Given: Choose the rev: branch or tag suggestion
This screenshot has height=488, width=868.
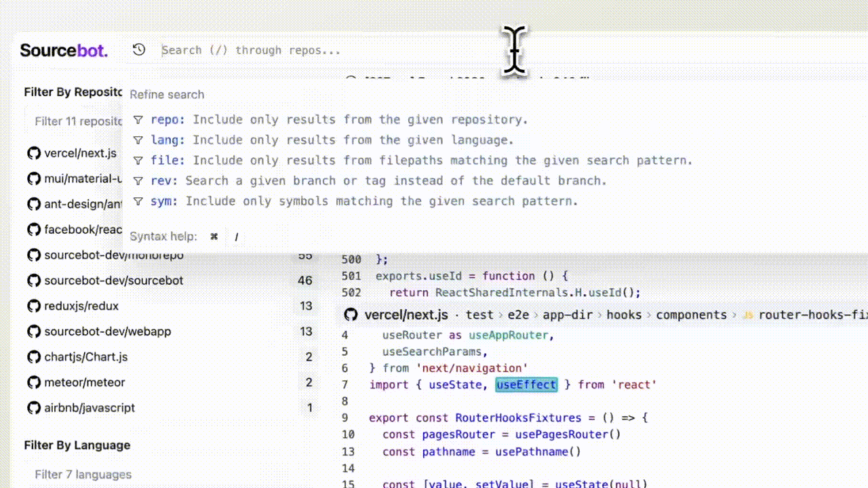Looking at the screenshot, I should (369, 181).
